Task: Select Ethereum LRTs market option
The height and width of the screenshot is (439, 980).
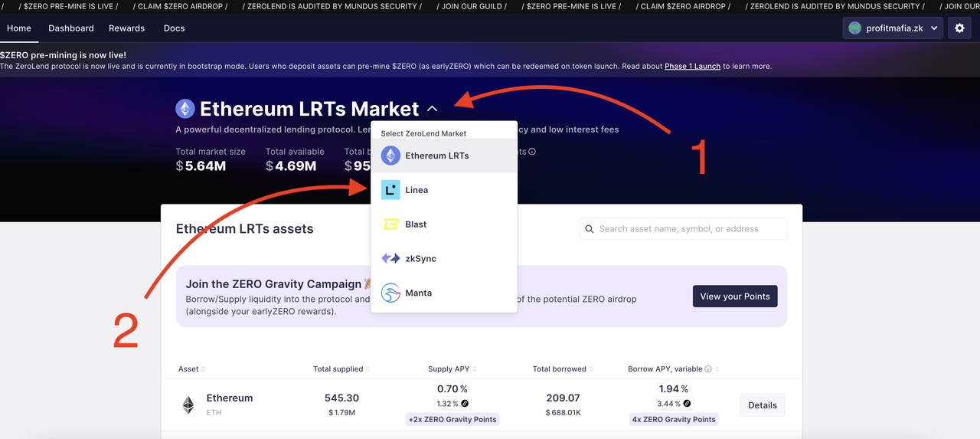Action: point(444,156)
